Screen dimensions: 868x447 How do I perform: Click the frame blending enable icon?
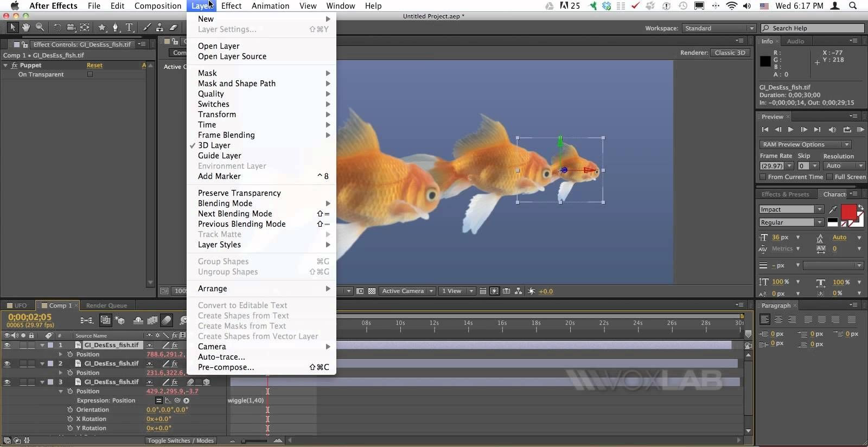click(x=152, y=321)
